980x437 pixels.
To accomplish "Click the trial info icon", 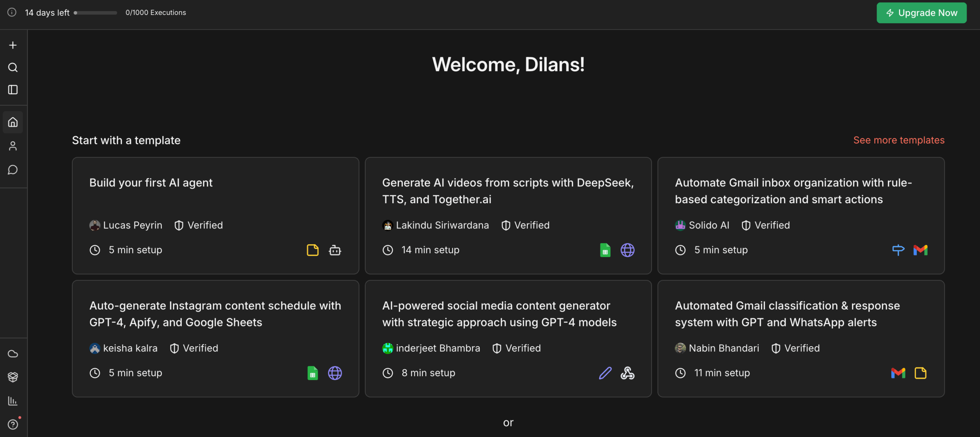I will coord(12,13).
